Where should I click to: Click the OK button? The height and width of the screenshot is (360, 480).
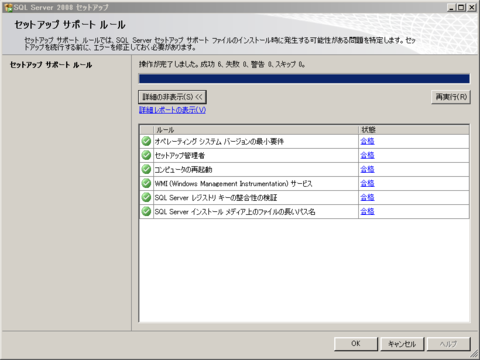[x=356, y=344]
